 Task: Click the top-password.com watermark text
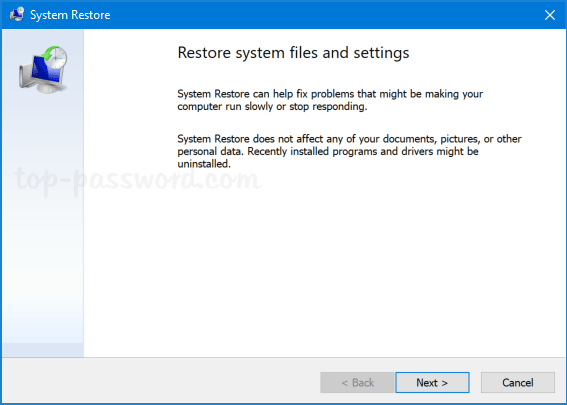(137, 180)
